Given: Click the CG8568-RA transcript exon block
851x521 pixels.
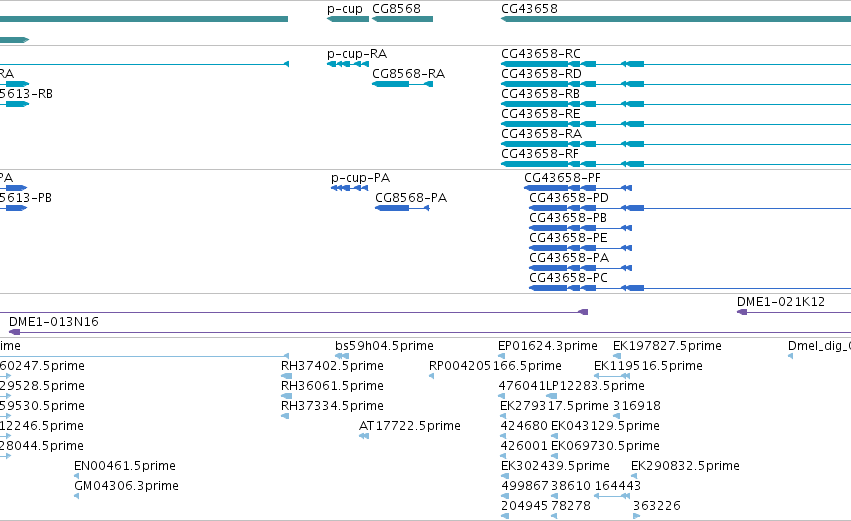Looking at the screenshot, I should pyautogui.click(x=391, y=84).
